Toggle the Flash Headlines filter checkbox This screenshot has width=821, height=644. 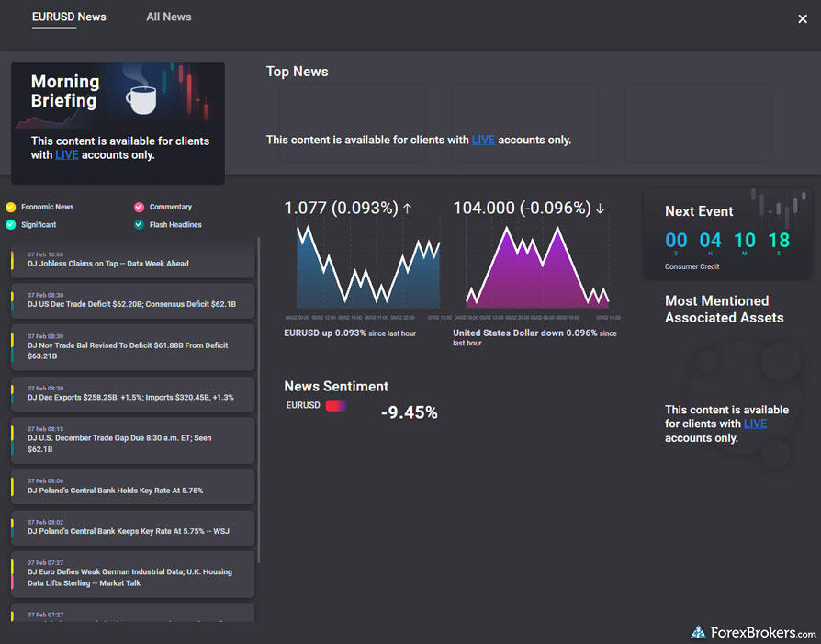click(x=139, y=225)
